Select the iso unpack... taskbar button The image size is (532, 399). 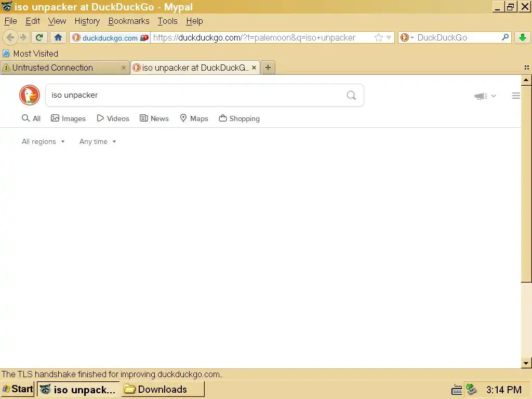[78, 389]
